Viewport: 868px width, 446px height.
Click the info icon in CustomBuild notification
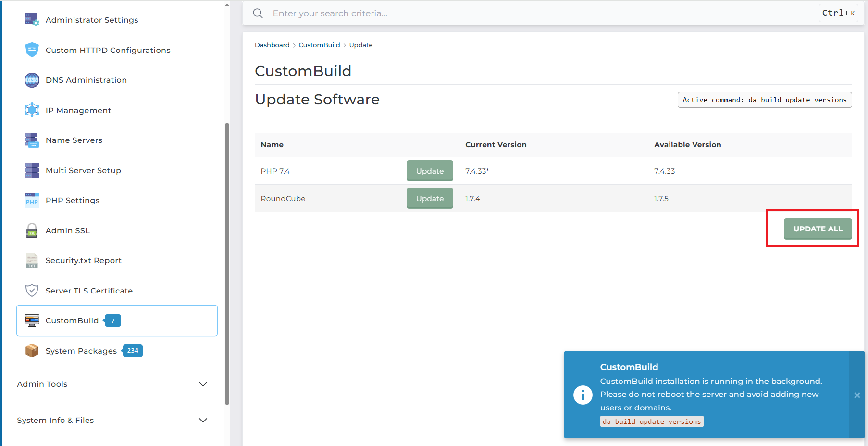click(583, 395)
